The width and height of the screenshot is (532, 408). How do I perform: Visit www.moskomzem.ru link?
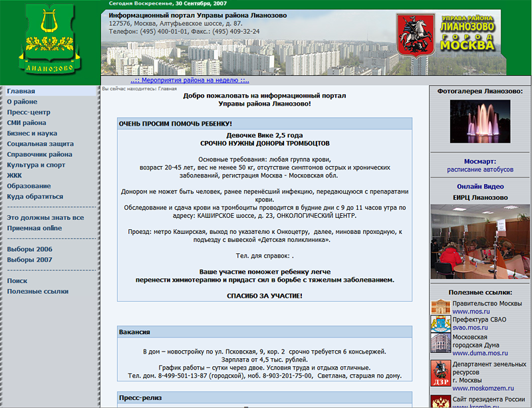point(483,388)
